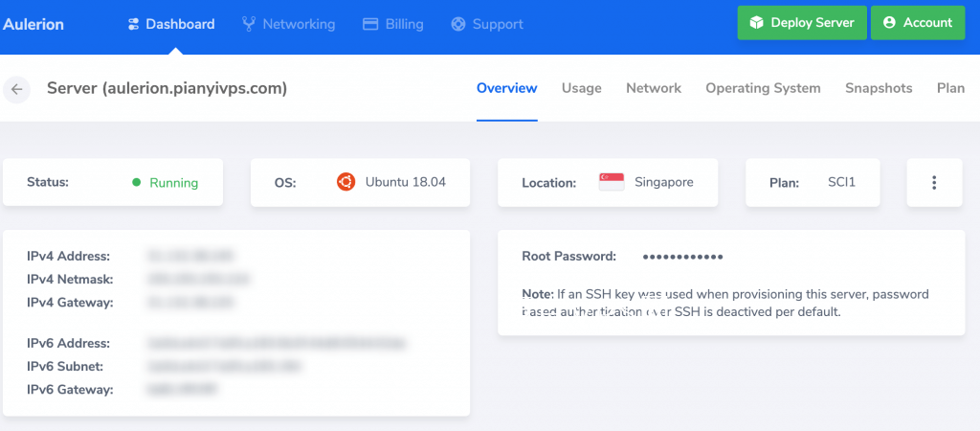Go back using the left arrow icon
This screenshot has width=980, height=431.
[x=17, y=89]
